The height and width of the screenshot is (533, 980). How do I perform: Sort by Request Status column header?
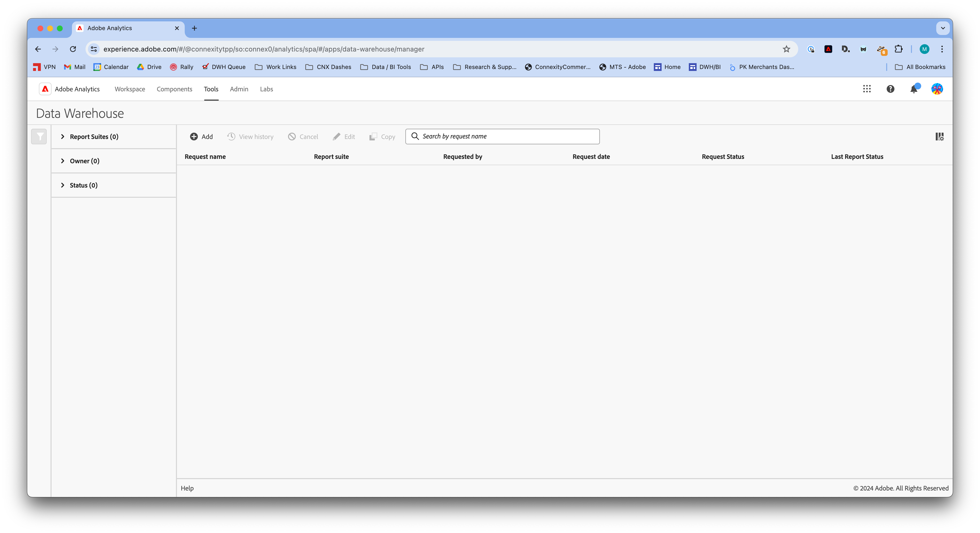723,157
